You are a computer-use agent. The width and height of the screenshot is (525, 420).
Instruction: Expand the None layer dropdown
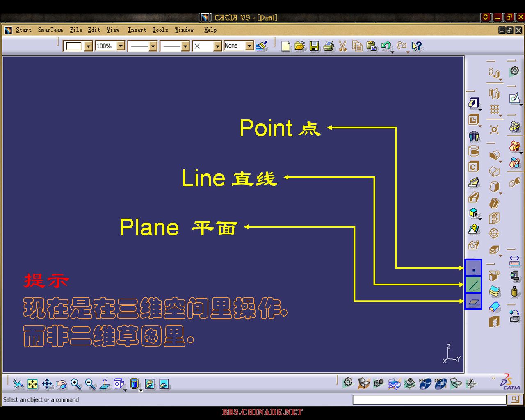tap(249, 46)
